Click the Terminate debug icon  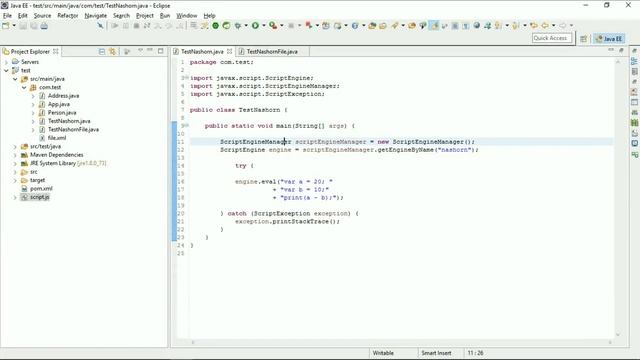coord(136,26)
